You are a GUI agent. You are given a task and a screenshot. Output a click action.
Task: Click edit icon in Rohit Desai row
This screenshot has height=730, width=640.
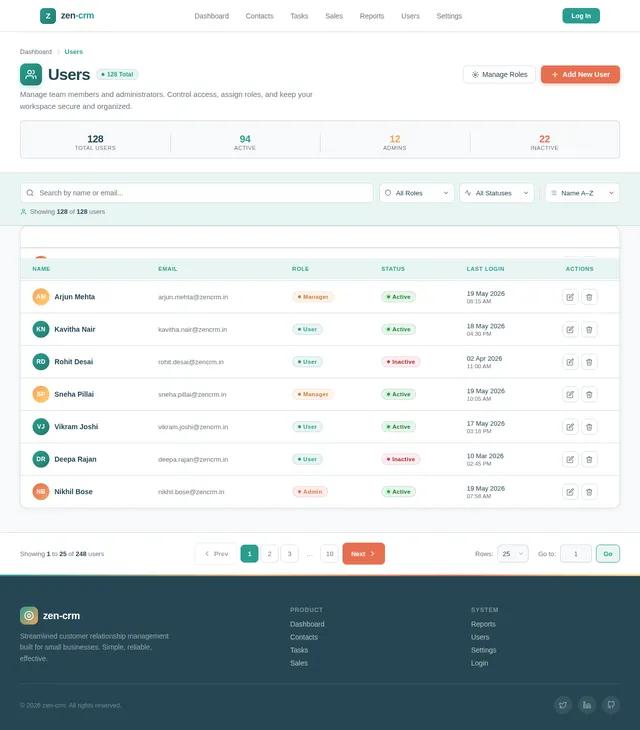click(570, 362)
